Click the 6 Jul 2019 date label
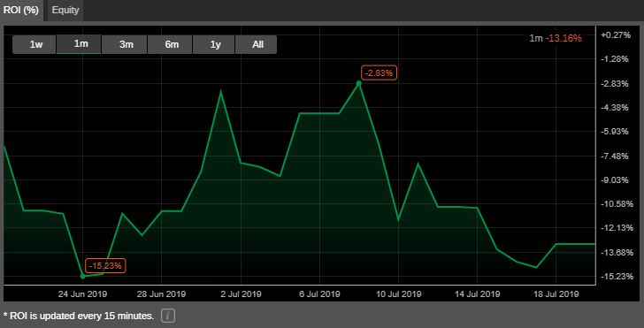The height and width of the screenshot is (328, 644). 319,294
